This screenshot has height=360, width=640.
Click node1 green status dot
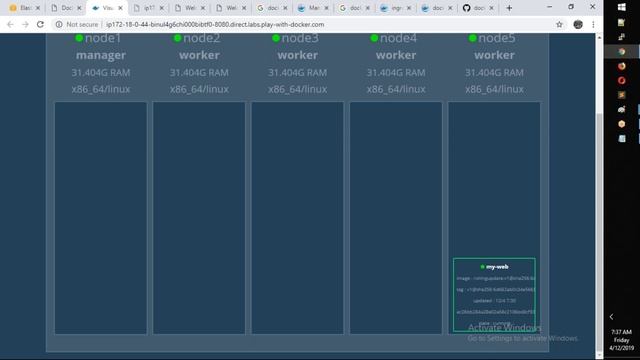pyautogui.click(x=79, y=38)
